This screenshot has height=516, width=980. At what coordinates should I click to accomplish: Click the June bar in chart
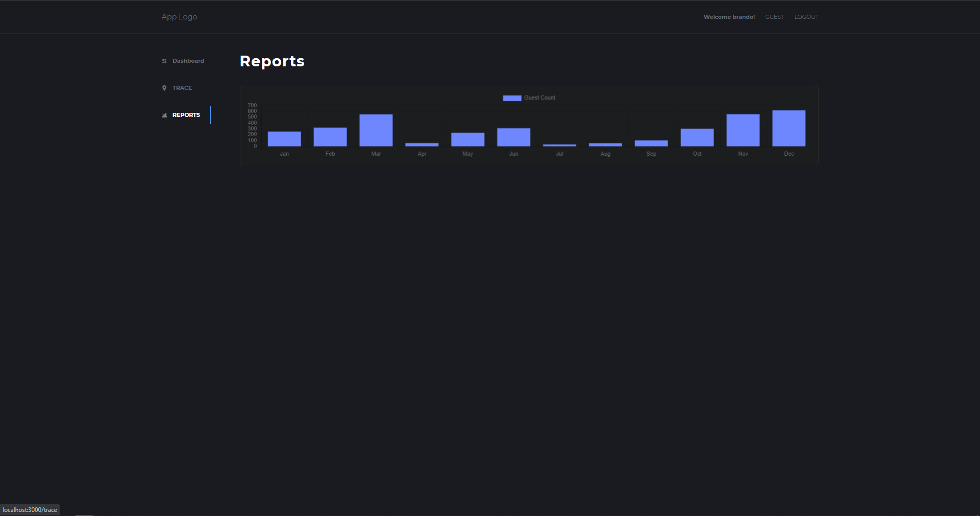point(513,137)
